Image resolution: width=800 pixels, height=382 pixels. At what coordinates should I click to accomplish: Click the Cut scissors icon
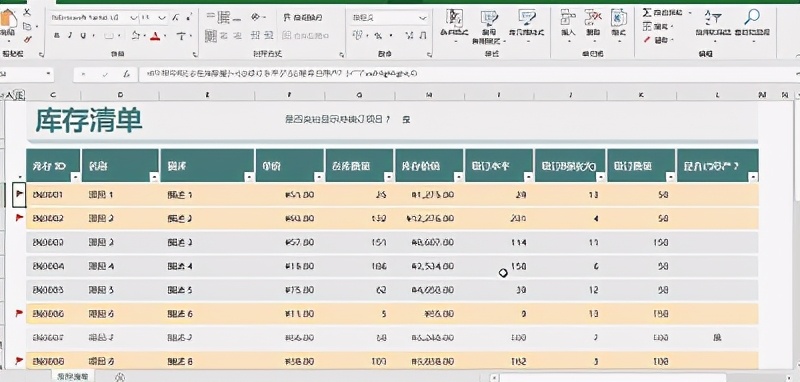(27, 12)
